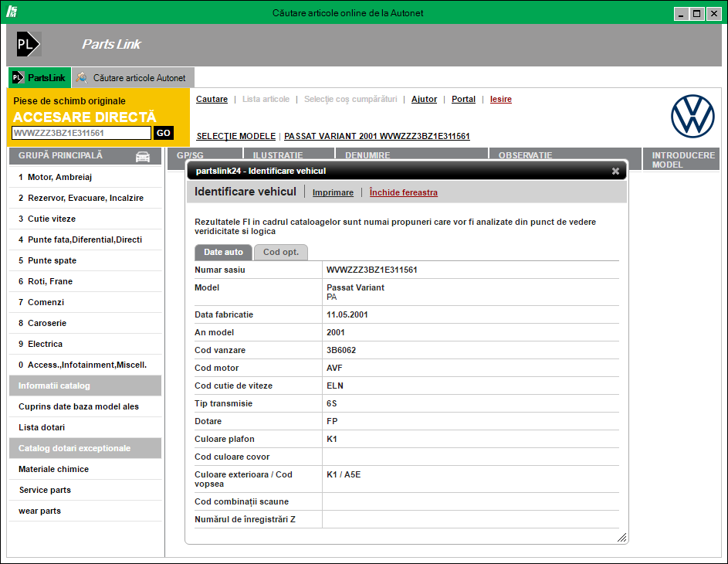Select group 2 Rezervor, Evacuare, Incalzire
The width and height of the screenshot is (728, 564).
[x=86, y=198]
